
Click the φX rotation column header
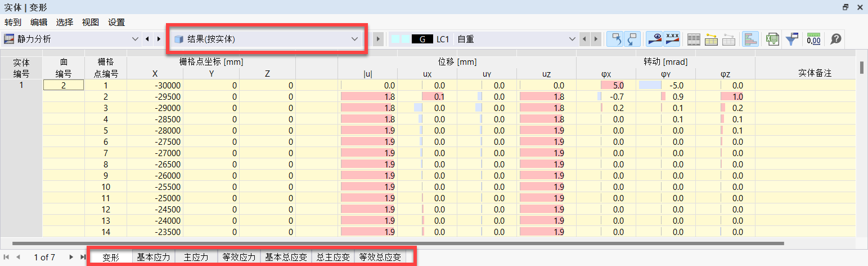(606, 73)
